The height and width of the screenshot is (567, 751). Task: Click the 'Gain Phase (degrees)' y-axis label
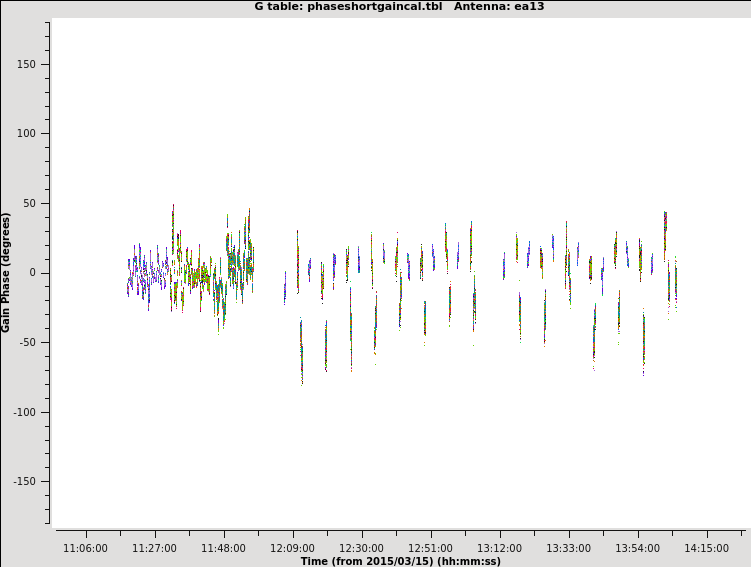pyautogui.click(x=6, y=272)
